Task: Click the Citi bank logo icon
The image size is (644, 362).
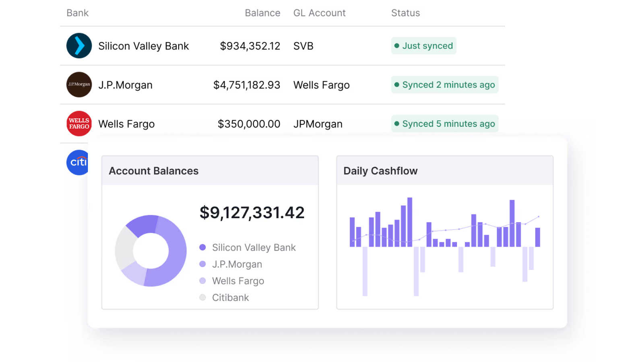Action: coord(77,162)
